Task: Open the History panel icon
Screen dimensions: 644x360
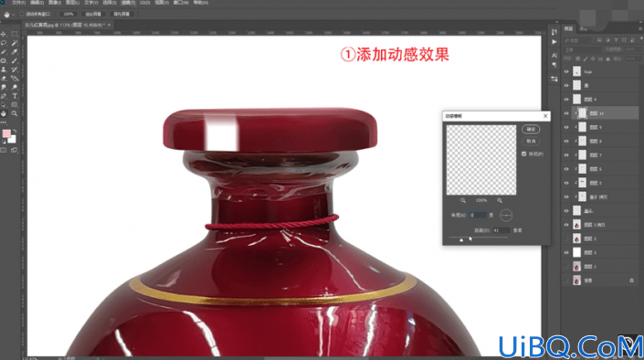Action: coord(554,32)
